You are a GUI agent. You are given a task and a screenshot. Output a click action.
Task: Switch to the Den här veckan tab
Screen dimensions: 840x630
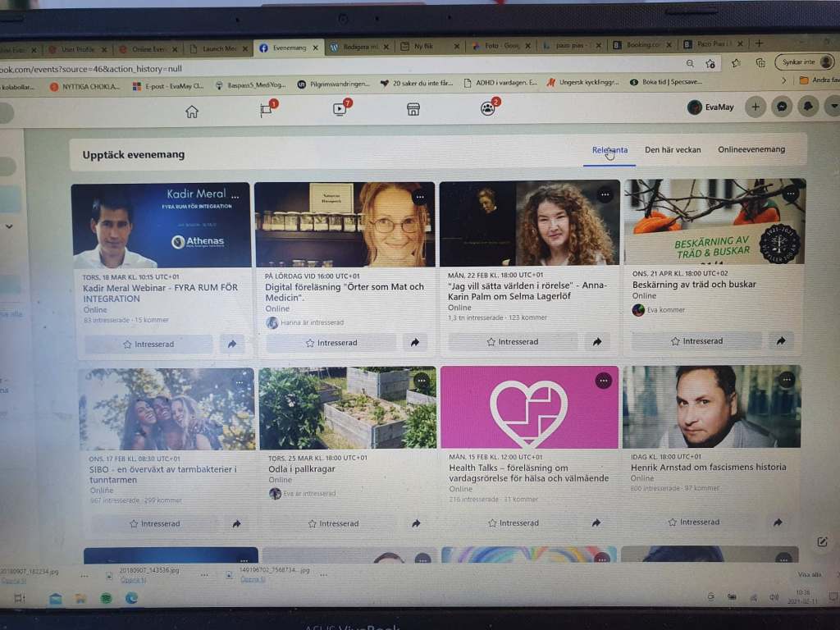click(673, 150)
